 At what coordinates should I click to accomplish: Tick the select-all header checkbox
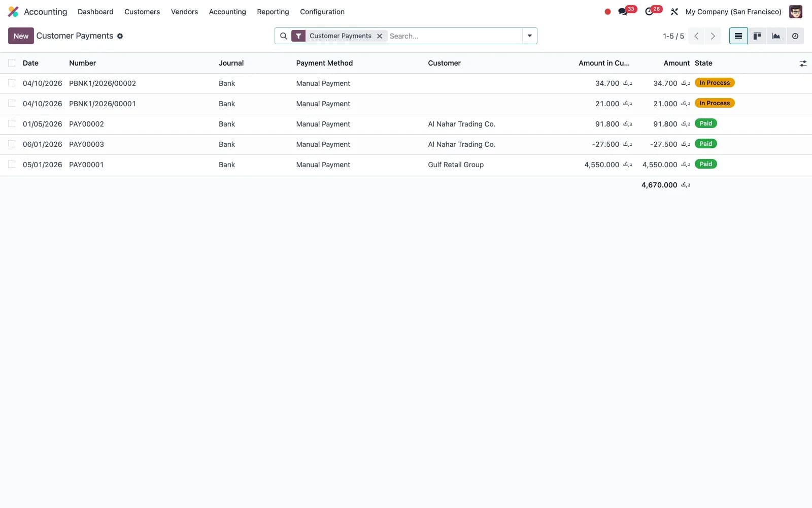pos(12,63)
